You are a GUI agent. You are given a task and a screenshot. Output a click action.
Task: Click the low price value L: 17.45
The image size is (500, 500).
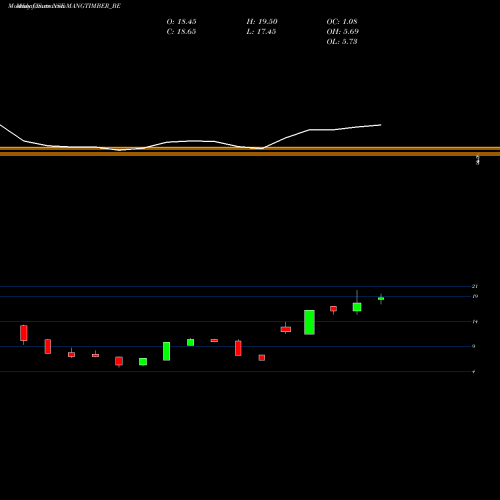click(x=261, y=32)
